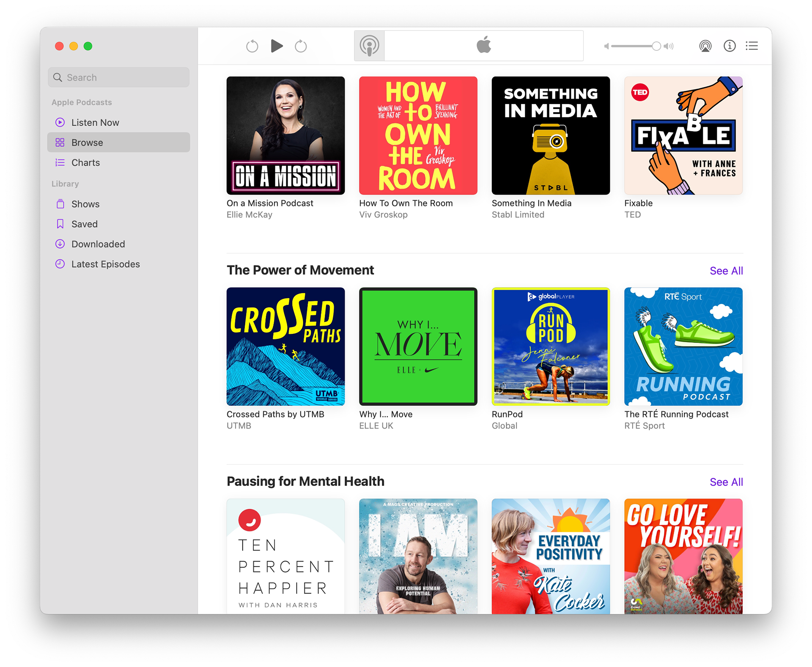Click the title RunPod
Image resolution: width=812 pixels, height=667 pixels.
click(507, 414)
